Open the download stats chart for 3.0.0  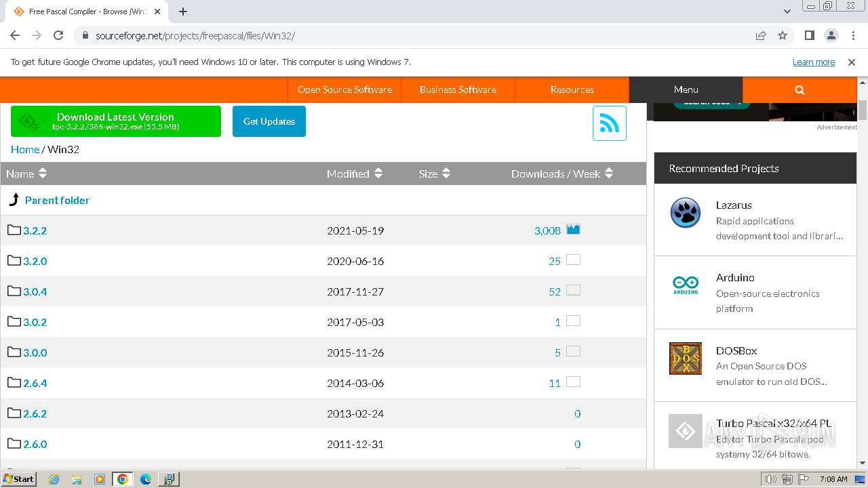pyautogui.click(x=573, y=351)
